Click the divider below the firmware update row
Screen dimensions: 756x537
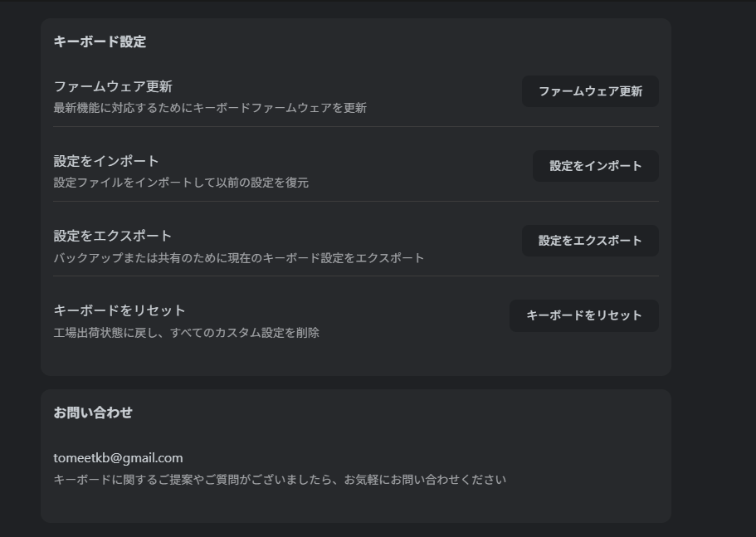pyautogui.click(x=356, y=127)
